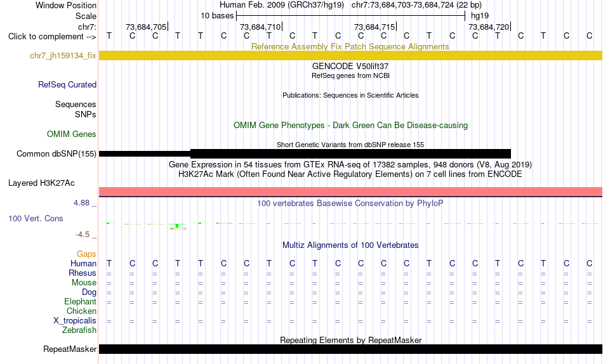Click the 10 bases scale bar
Viewport: 603px width, 364px height.
[350, 16]
